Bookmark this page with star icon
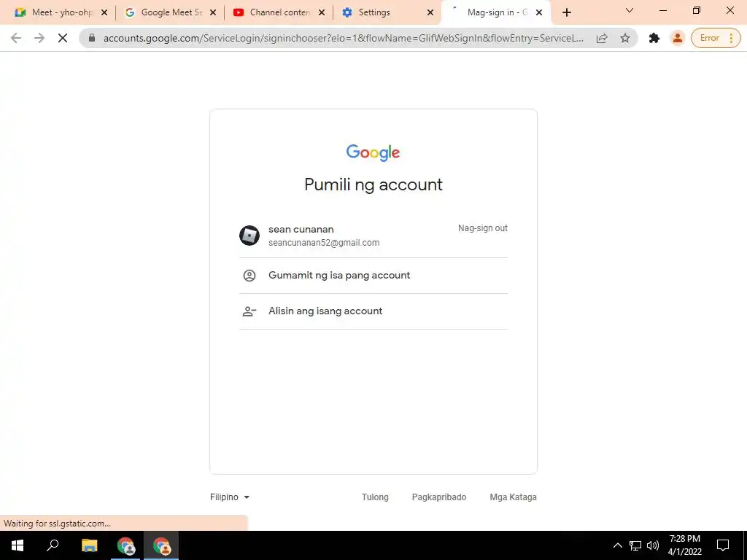This screenshot has width=747, height=560. tap(625, 38)
